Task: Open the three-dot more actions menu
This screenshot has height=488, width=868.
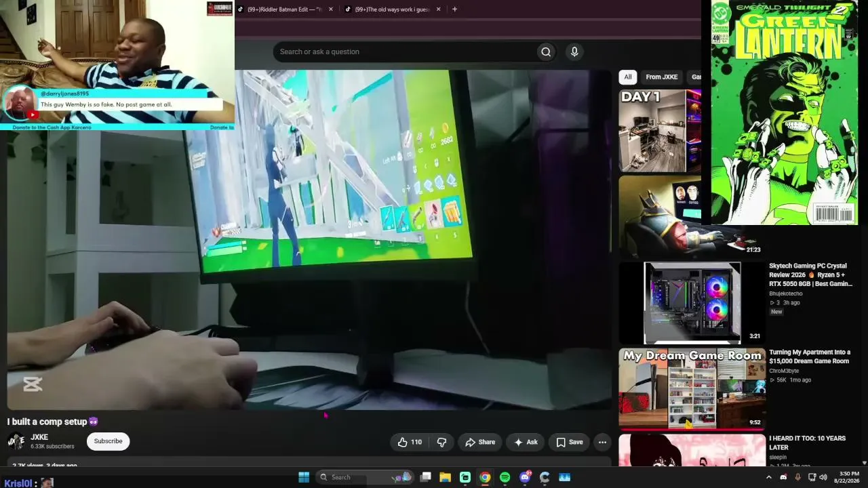Action: click(602, 442)
